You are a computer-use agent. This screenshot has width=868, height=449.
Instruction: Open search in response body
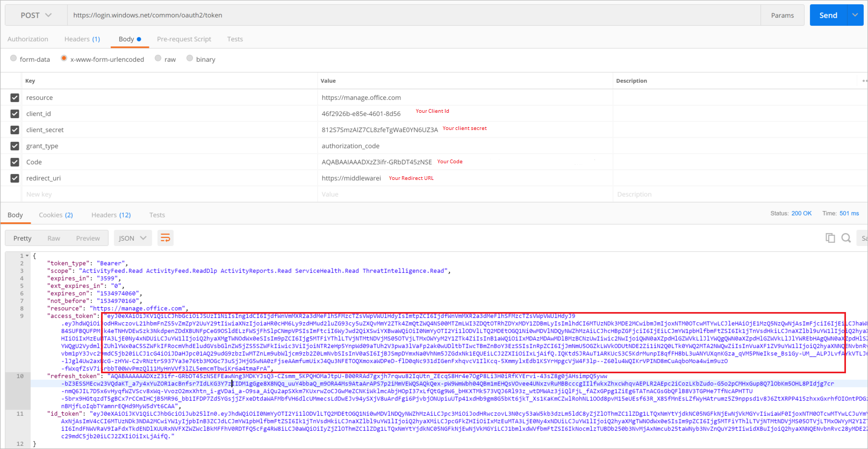pyautogui.click(x=846, y=238)
